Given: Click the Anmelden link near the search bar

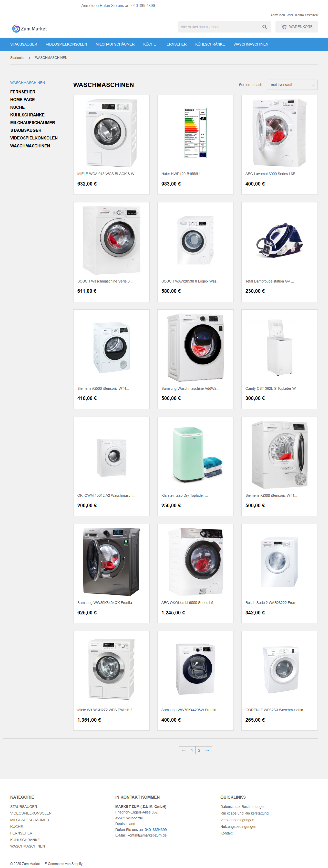Looking at the screenshot, I should pyautogui.click(x=277, y=15).
